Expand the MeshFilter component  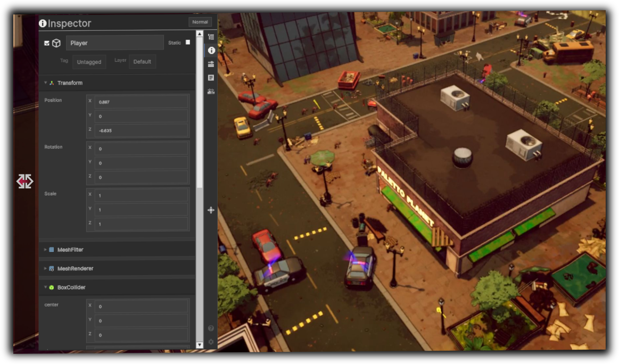coord(46,250)
